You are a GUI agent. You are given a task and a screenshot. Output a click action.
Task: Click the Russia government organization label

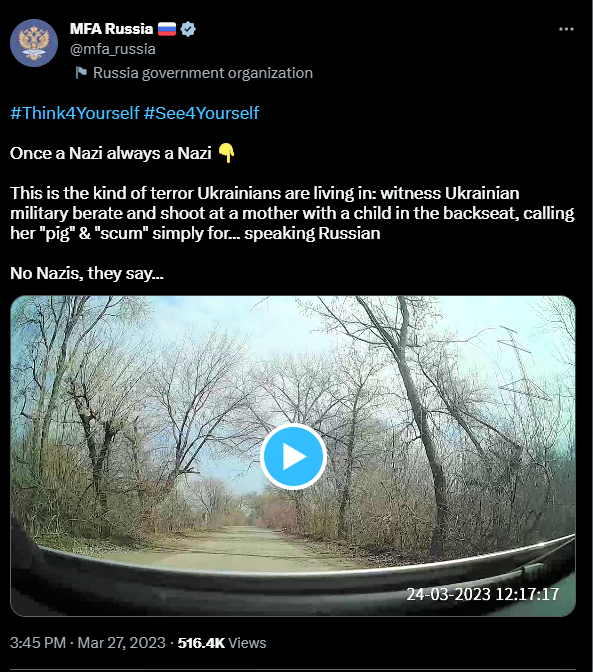tap(203, 73)
